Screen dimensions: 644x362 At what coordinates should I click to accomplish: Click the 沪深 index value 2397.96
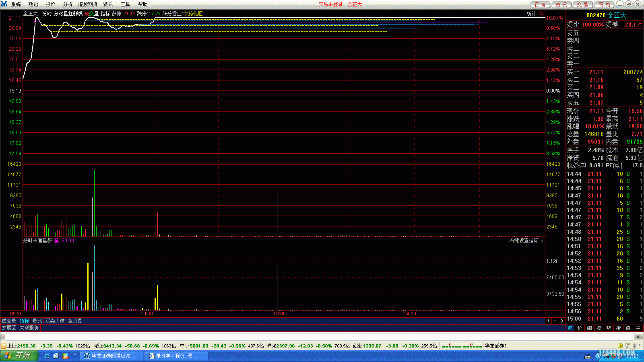285,346
